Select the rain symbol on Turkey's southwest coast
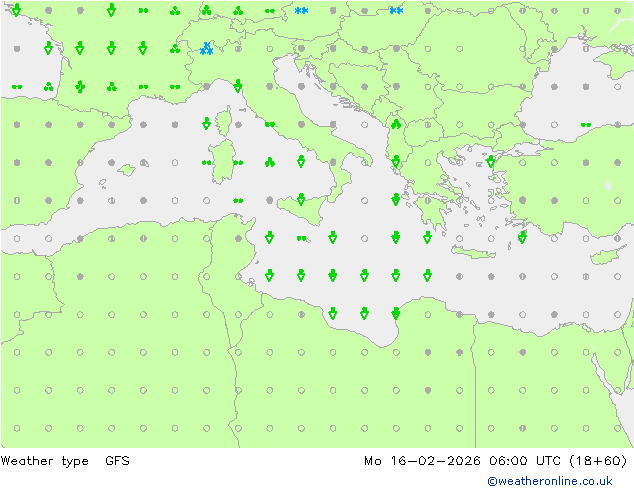Image resolution: width=634 pixels, height=490 pixels. point(522,237)
